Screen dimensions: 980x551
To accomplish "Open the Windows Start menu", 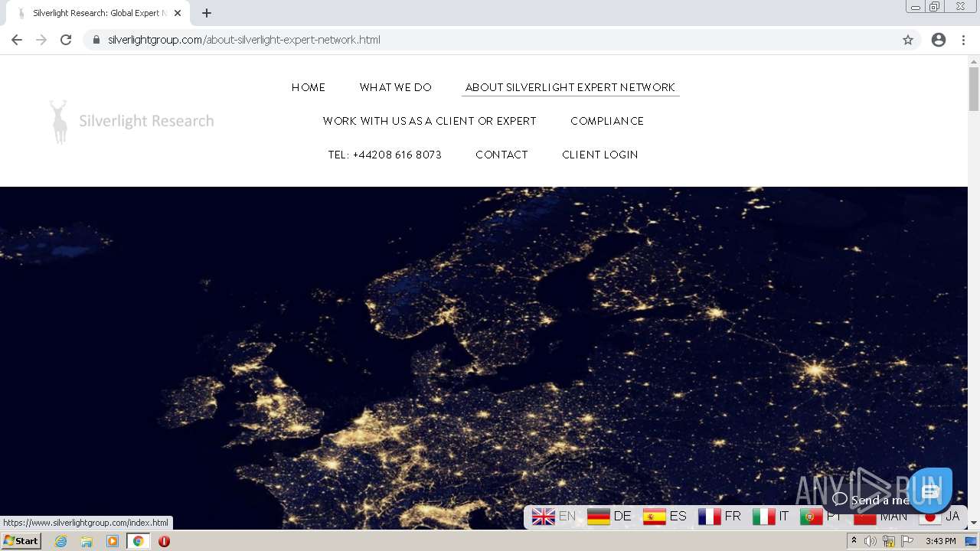I will (21, 541).
